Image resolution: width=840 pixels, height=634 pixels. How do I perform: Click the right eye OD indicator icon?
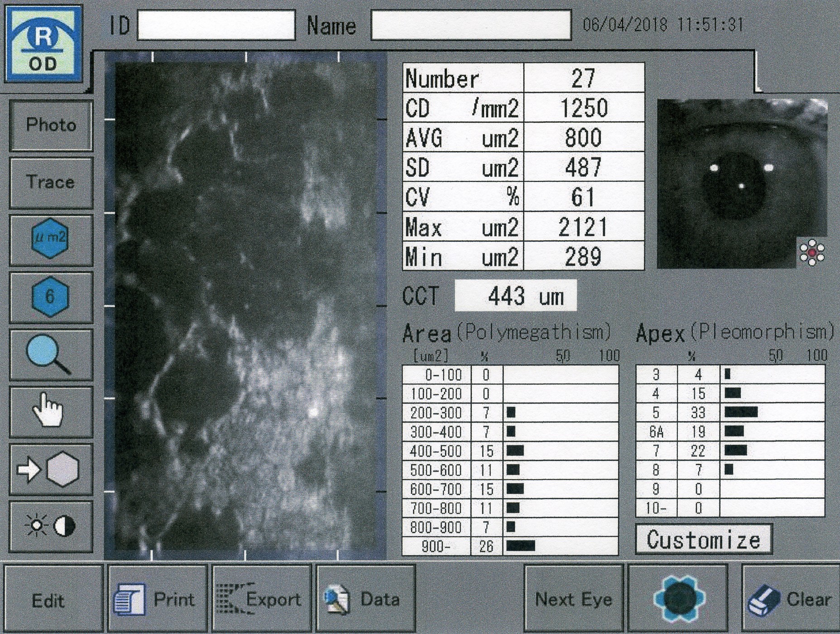(43, 44)
